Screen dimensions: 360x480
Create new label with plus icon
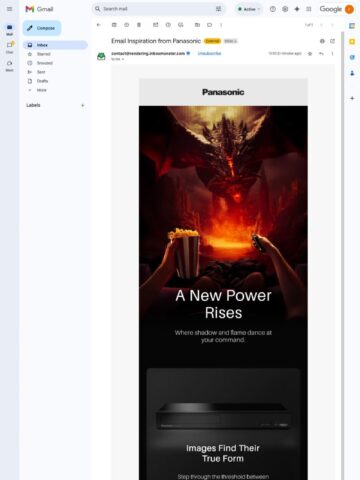point(83,105)
